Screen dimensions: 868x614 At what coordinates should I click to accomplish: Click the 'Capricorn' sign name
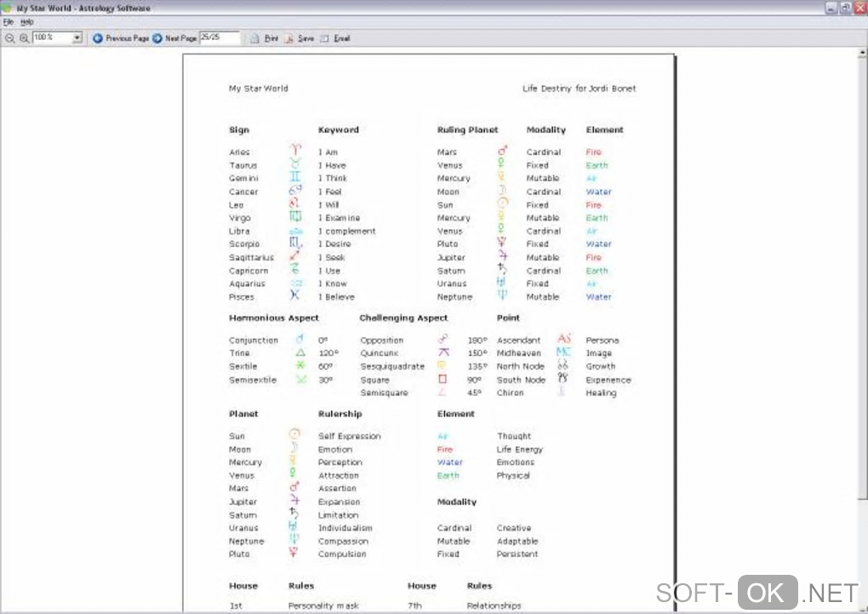pyautogui.click(x=248, y=271)
